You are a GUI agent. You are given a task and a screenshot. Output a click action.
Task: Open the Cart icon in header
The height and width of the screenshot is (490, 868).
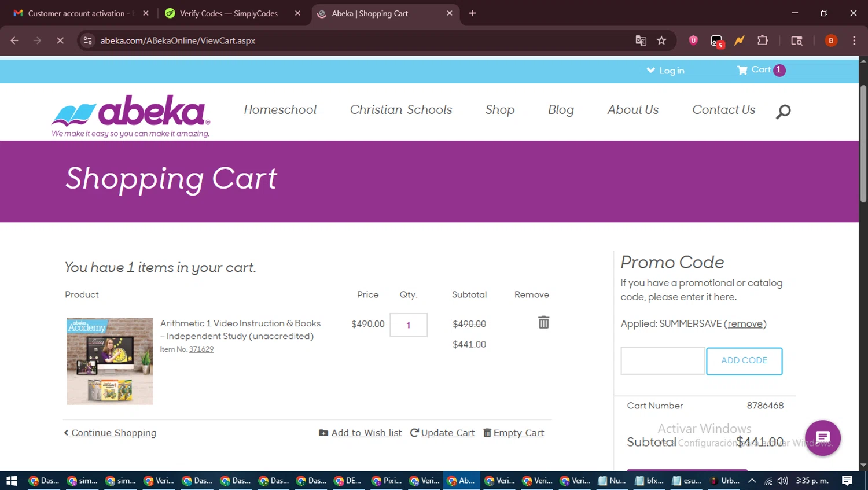pos(760,70)
